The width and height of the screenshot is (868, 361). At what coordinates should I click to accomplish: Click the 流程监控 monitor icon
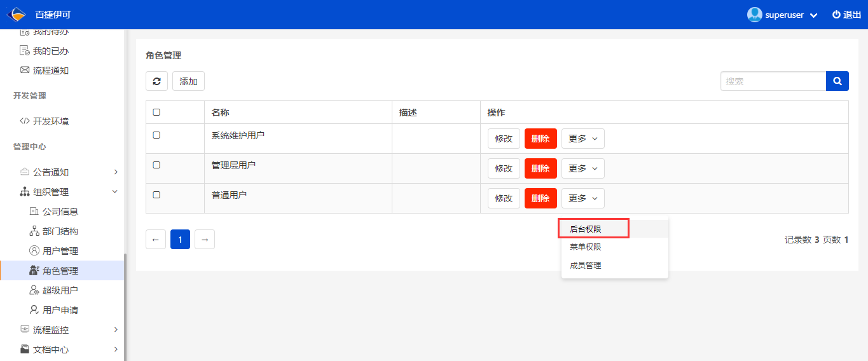click(25, 330)
